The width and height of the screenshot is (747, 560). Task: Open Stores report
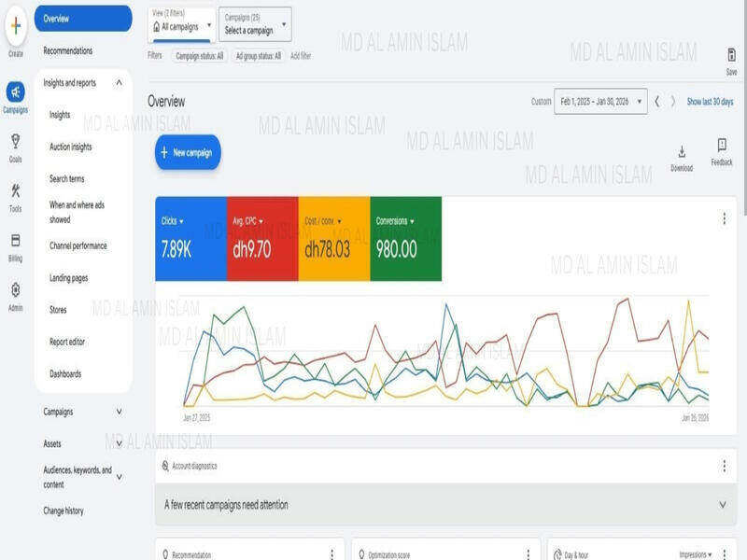pos(58,310)
